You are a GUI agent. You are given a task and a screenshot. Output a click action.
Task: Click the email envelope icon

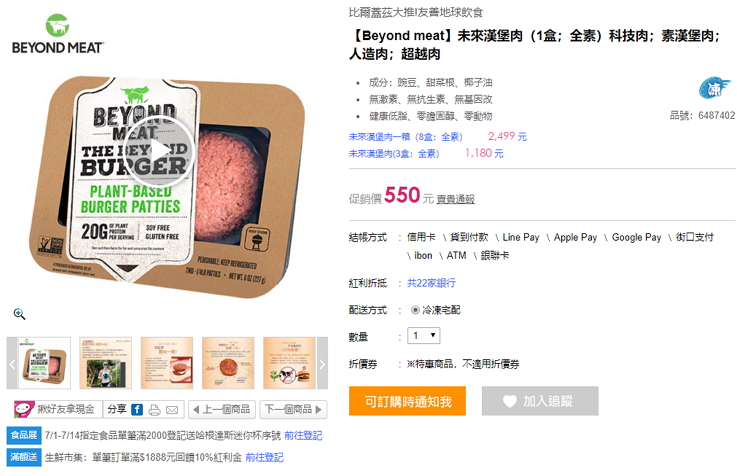(172, 410)
